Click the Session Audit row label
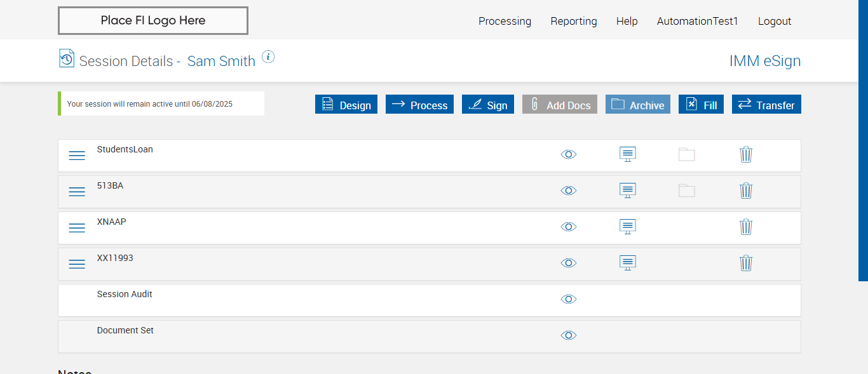Screen dimensions: 868x374 (125, 295)
